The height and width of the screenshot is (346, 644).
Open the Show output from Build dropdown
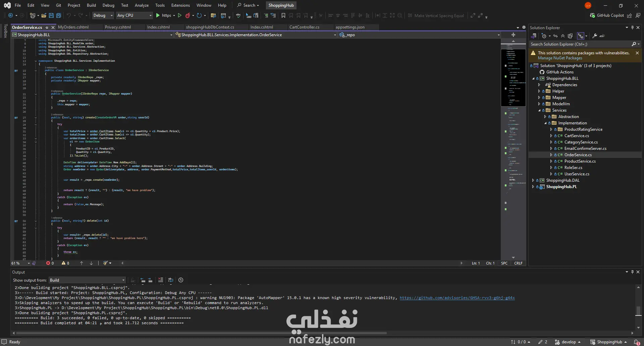pos(87,280)
